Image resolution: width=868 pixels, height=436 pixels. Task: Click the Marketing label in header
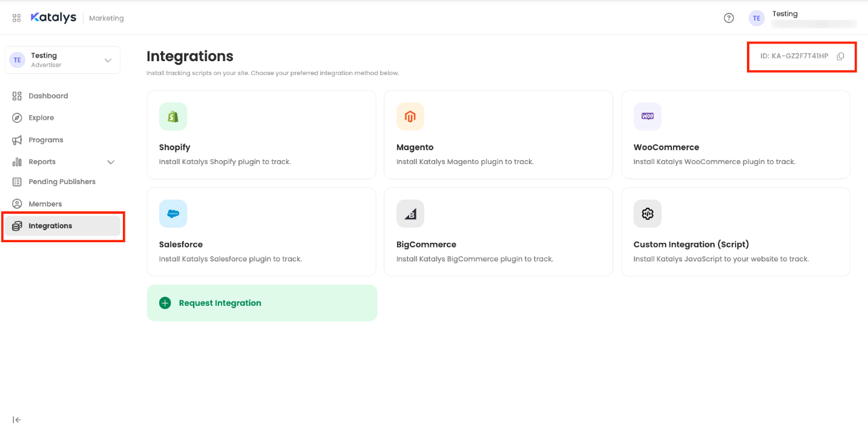pyautogui.click(x=107, y=18)
